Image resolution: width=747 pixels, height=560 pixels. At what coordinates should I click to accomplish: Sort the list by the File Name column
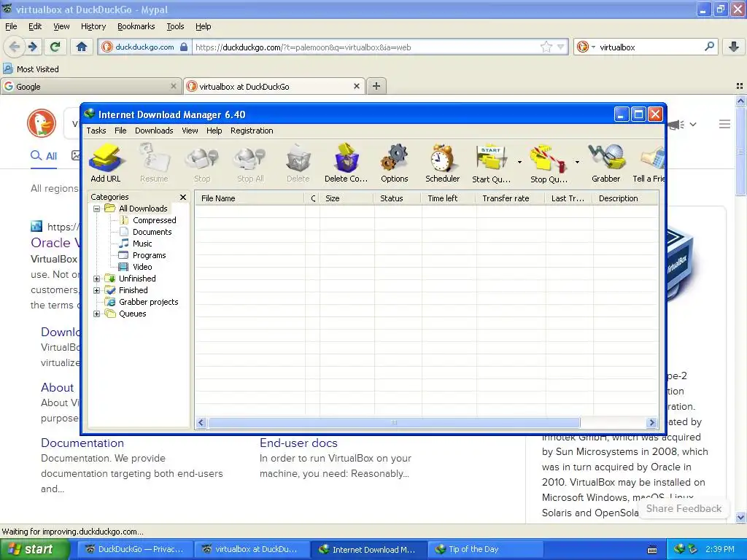pos(249,198)
